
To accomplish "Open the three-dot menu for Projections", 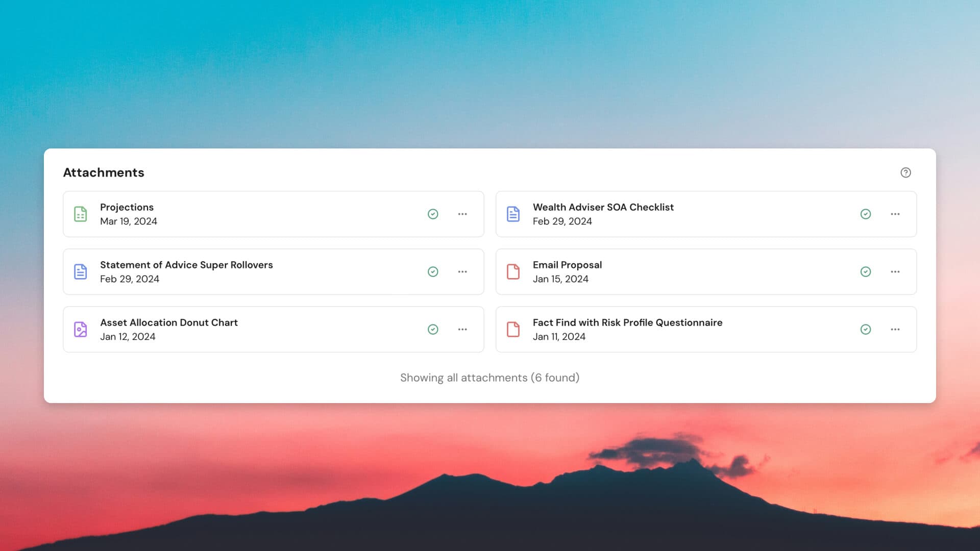I will click(462, 214).
